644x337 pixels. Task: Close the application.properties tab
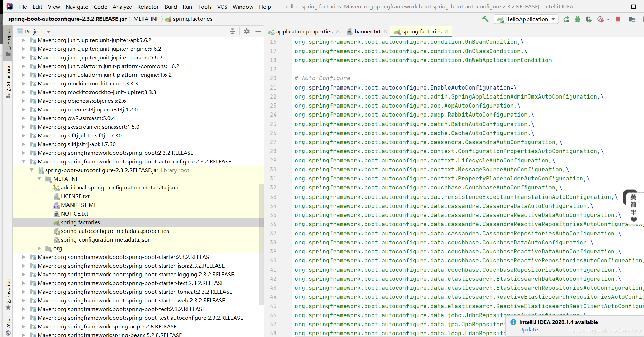(x=338, y=31)
